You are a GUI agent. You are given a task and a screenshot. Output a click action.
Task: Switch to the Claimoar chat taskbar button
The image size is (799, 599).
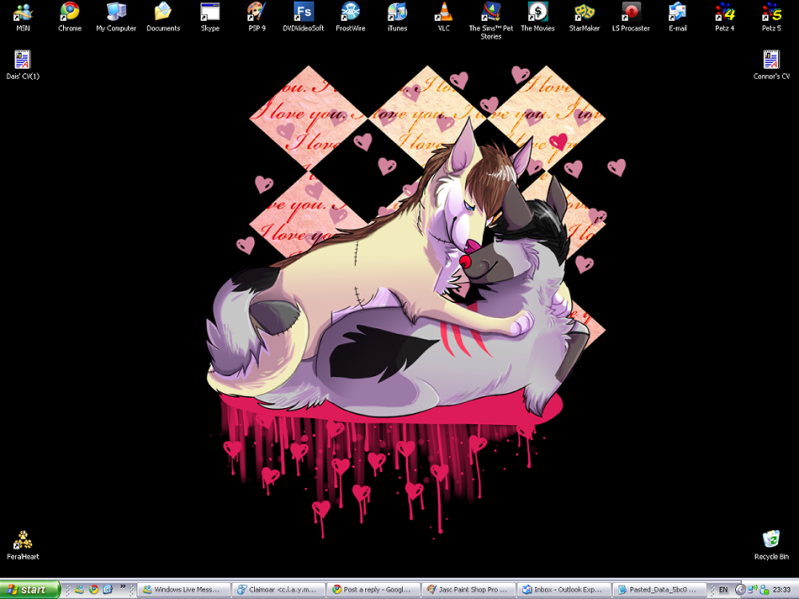(279, 589)
